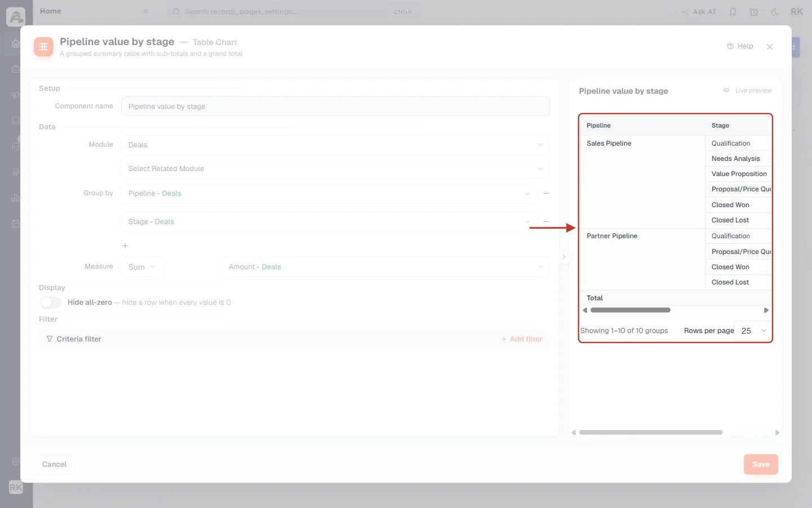Click the settings gear in the sidebar
Viewport: 812px width, 508px height.
[x=16, y=461]
